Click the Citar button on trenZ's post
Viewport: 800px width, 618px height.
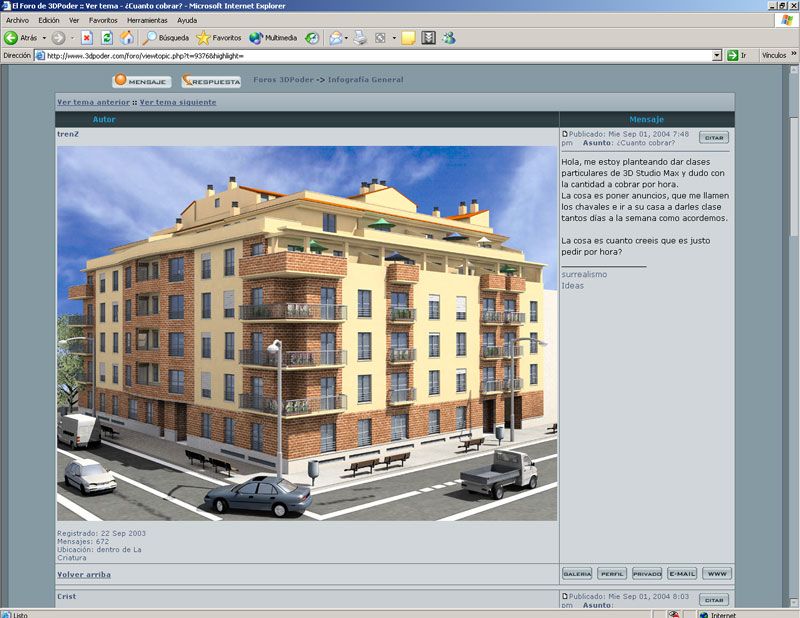(x=714, y=137)
